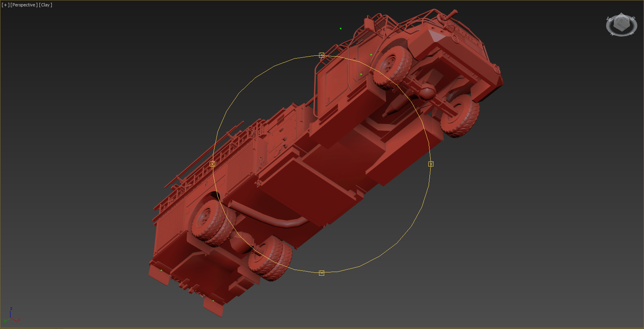Viewport: 644px width, 329px height.
Task: Select the left yellow handle of the circle gizmo
Action: 212,164
